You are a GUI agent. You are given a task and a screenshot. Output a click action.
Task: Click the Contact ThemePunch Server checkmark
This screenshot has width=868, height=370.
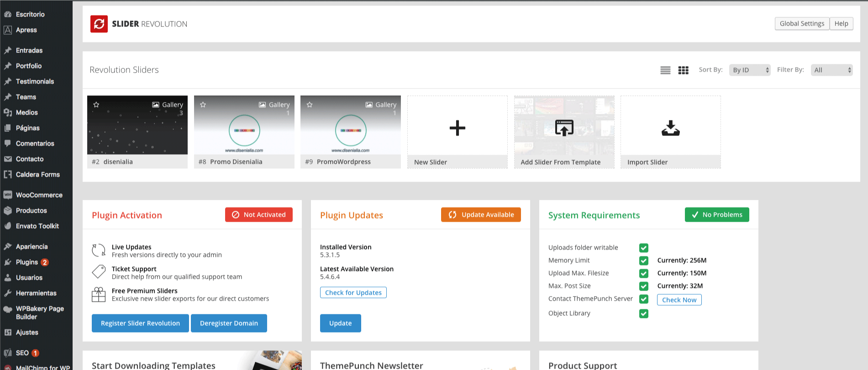click(644, 299)
